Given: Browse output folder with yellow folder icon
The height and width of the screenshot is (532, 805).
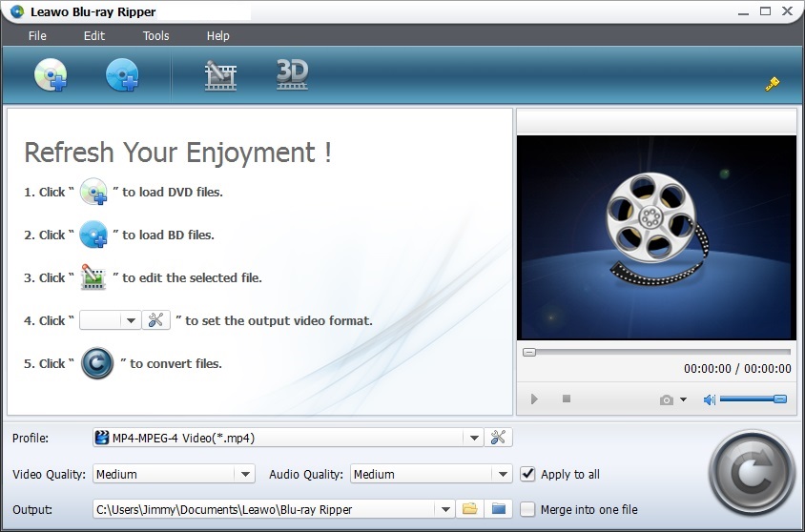Looking at the screenshot, I should pos(469,509).
